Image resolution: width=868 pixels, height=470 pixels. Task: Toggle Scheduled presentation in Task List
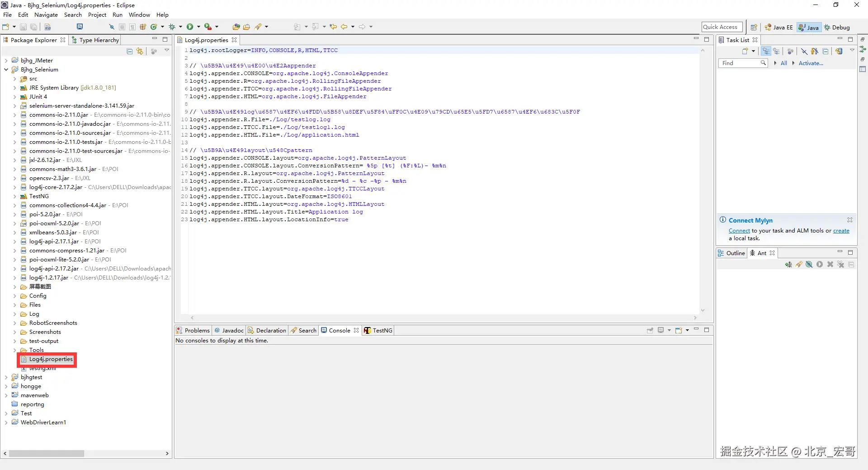point(776,51)
